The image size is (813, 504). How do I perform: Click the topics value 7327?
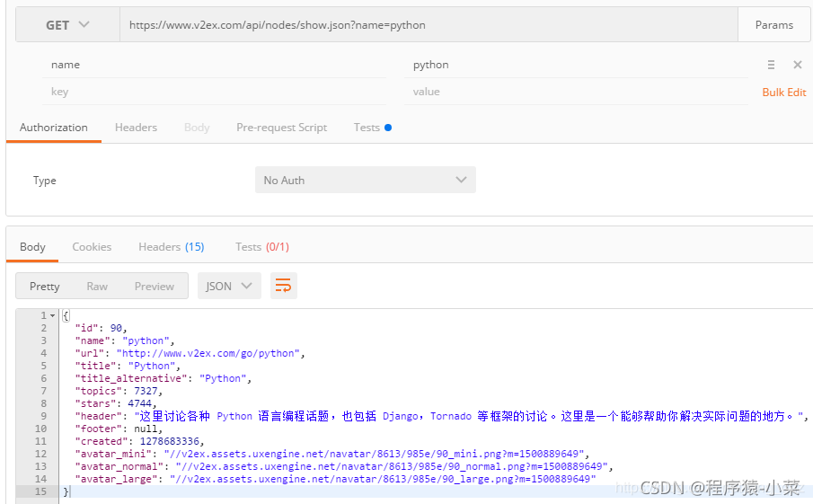point(146,391)
